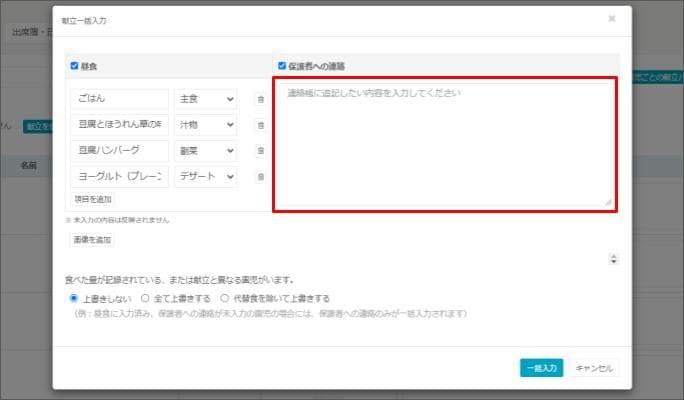Close the 献立一括入力 dialog with X
Image resolution: width=684 pixels, height=400 pixels.
[x=612, y=18]
